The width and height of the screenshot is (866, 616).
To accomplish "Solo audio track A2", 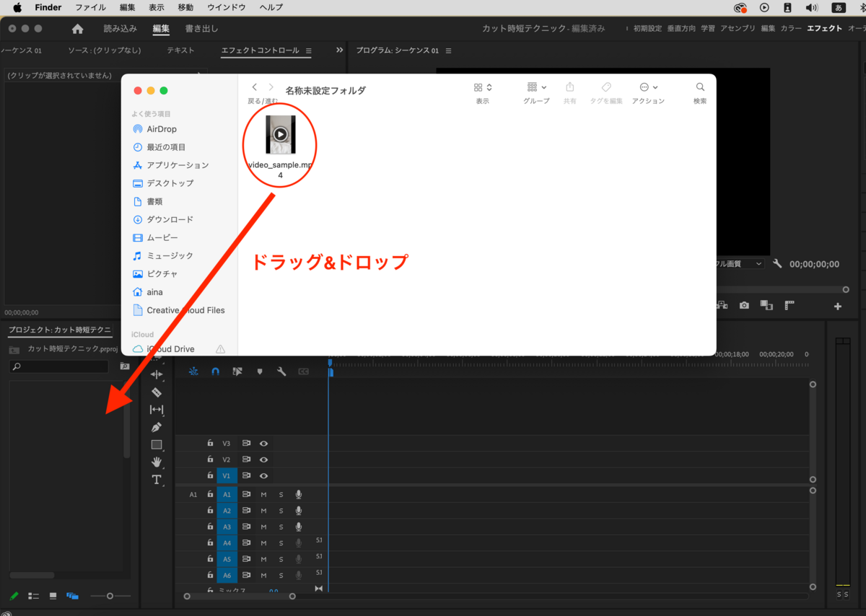I will pos(281,511).
